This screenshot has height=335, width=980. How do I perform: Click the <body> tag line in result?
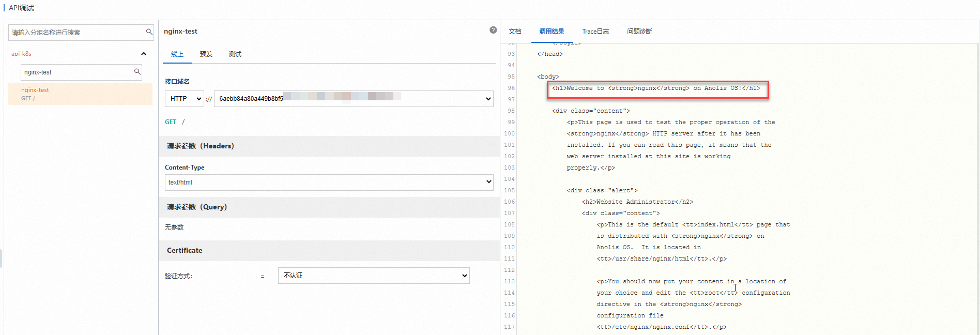pyautogui.click(x=548, y=77)
